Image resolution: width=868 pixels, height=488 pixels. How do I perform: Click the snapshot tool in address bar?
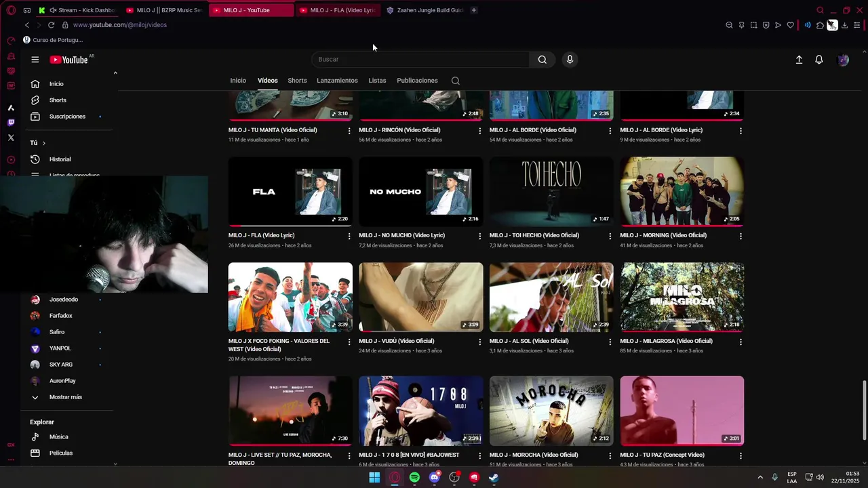pos(753,25)
